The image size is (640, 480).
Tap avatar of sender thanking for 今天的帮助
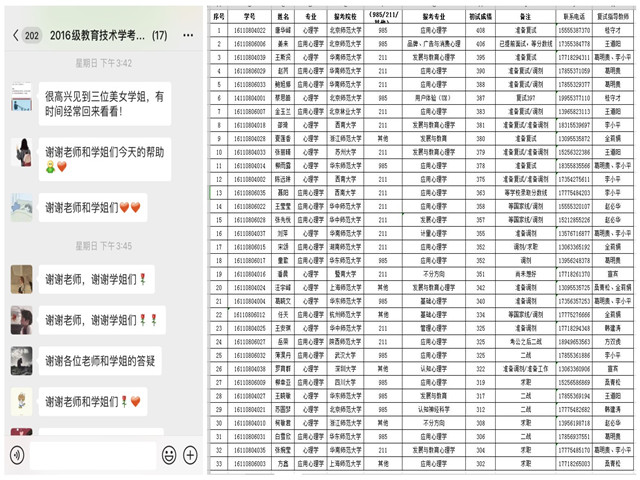coord(22,152)
